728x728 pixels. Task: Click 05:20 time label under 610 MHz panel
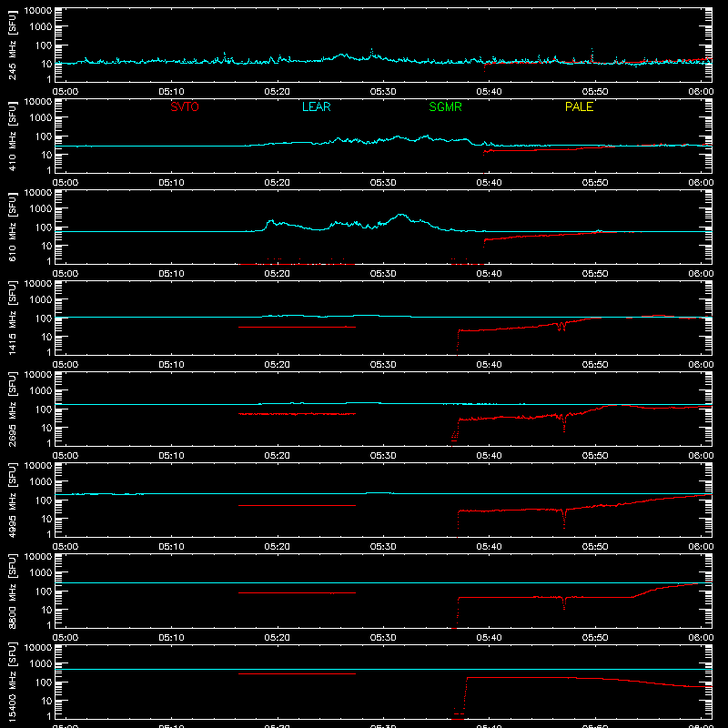[278, 274]
